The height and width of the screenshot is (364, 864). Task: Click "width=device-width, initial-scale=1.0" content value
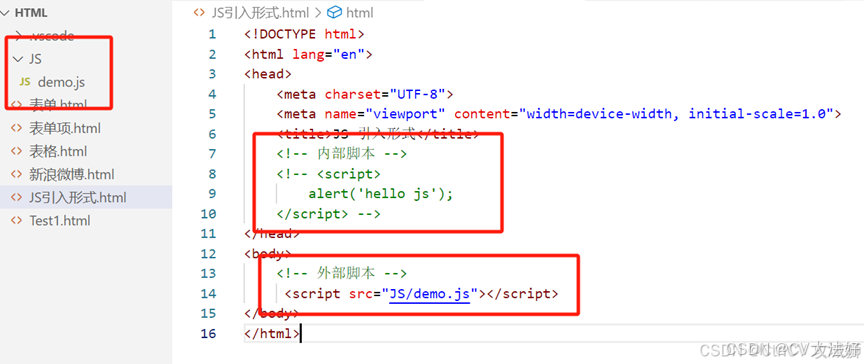(x=677, y=114)
